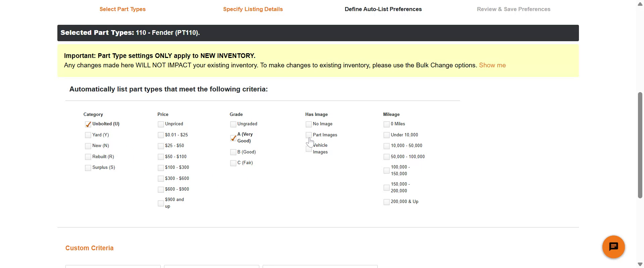Screen dimensions: 644x268
Task: Check the Unpriced price checkbox
Action: click(161, 124)
